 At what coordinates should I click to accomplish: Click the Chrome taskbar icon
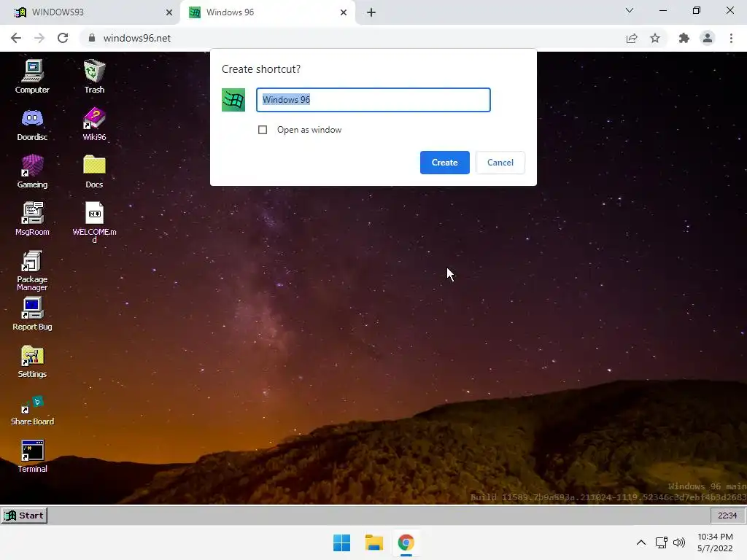pos(406,542)
